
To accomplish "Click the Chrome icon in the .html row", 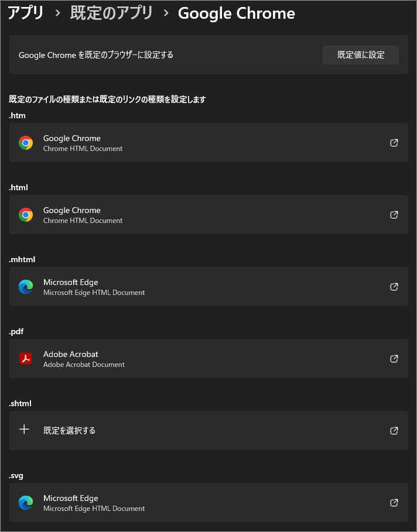I will click(26, 215).
